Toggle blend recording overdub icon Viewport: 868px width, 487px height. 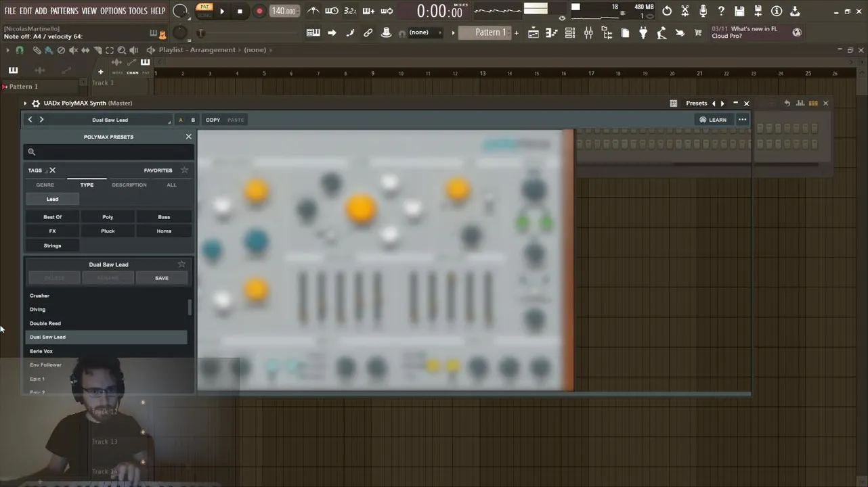pyautogui.click(x=368, y=11)
